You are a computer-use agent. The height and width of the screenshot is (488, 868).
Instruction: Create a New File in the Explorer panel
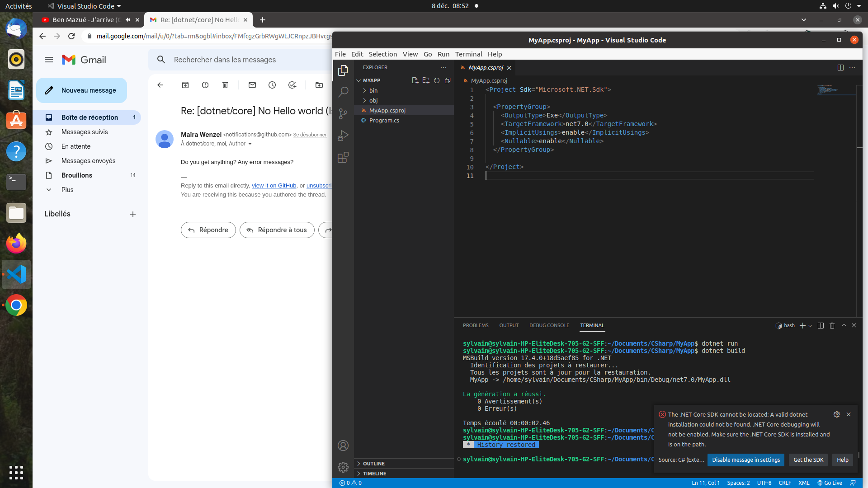[415, 80]
